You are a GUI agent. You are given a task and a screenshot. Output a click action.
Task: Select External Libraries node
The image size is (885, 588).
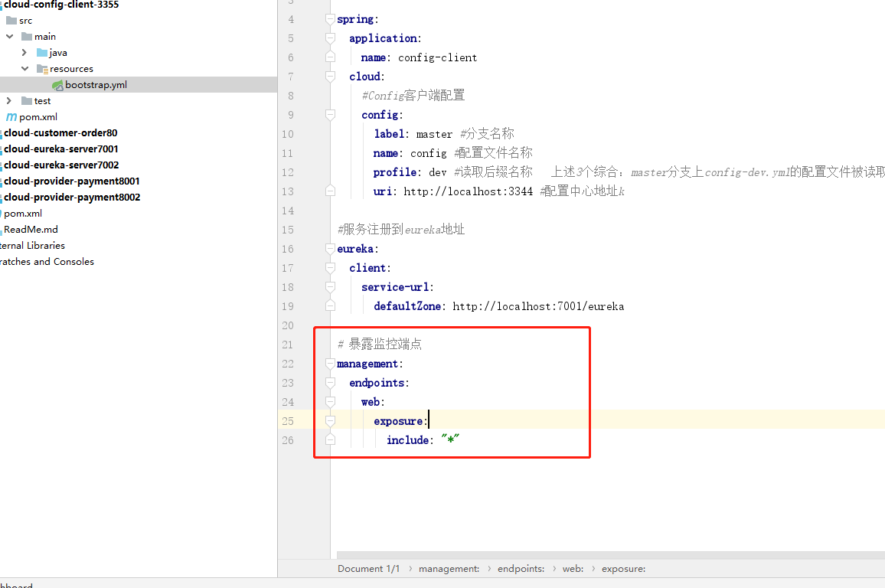pyautogui.click(x=32, y=246)
